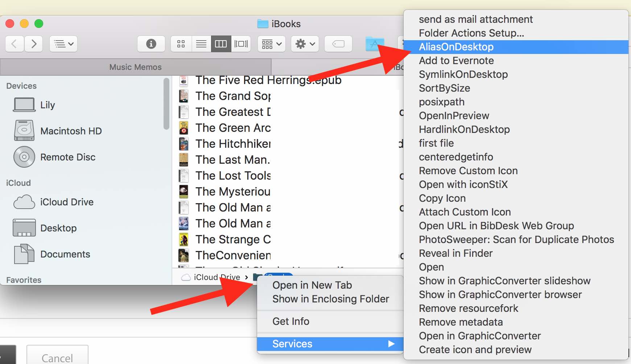Viewport: 631px width, 364px height.
Task: Click the Get Info toolbar icon
Action: [151, 44]
